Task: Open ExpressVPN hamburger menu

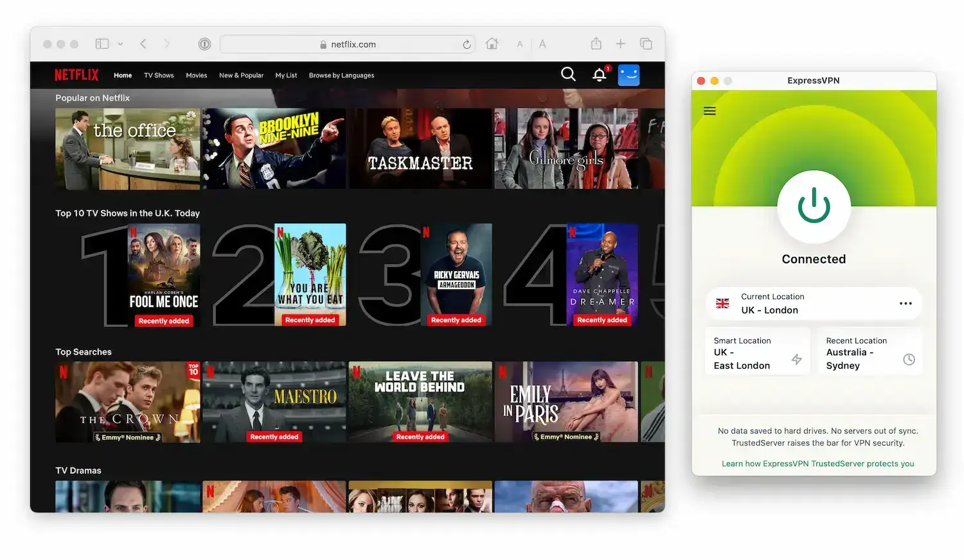Action: click(710, 111)
